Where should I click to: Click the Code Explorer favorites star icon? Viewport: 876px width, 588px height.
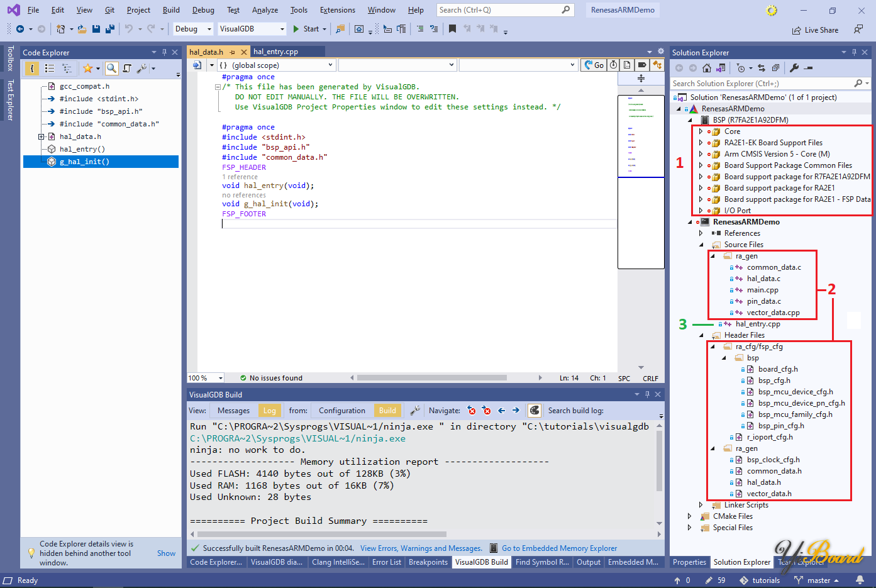tap(87, 68)
